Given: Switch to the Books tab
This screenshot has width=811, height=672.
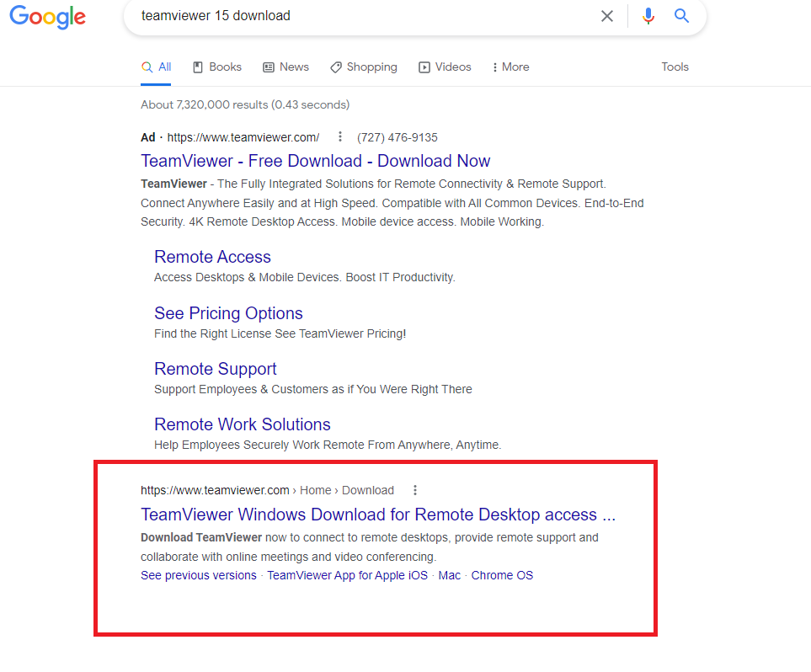Looking at the screenshot, I should click(x=217, y=67).
